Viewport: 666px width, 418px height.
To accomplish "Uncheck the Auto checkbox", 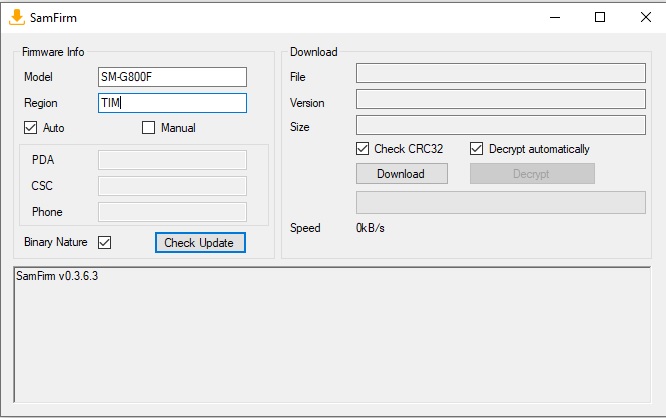I will [31, 127].
